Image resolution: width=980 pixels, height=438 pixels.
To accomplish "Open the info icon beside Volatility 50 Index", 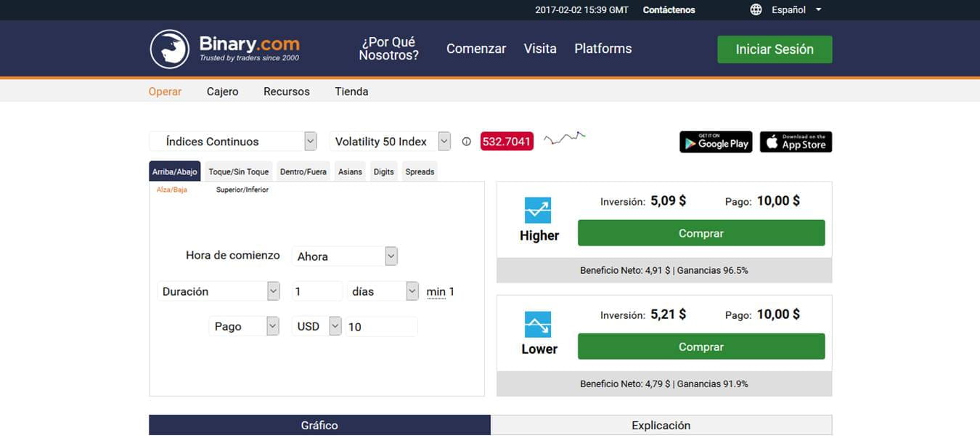I will pyautogui.click(x=466, y=142).
